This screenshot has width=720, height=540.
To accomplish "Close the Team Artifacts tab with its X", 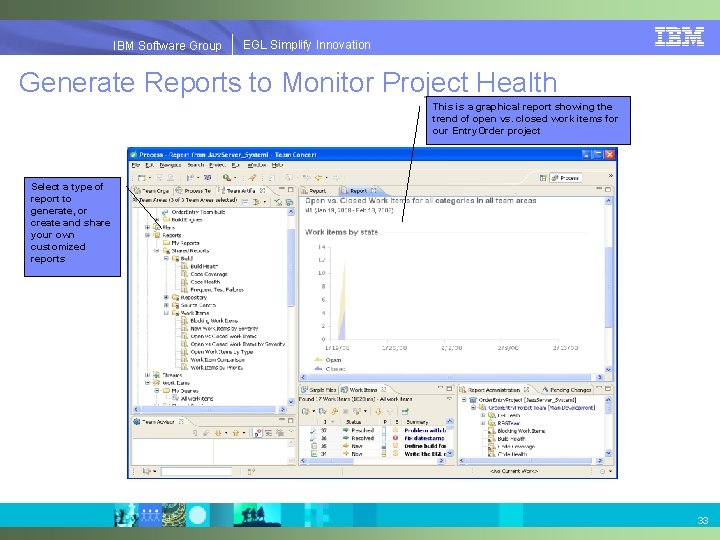I will click(263, 190).
